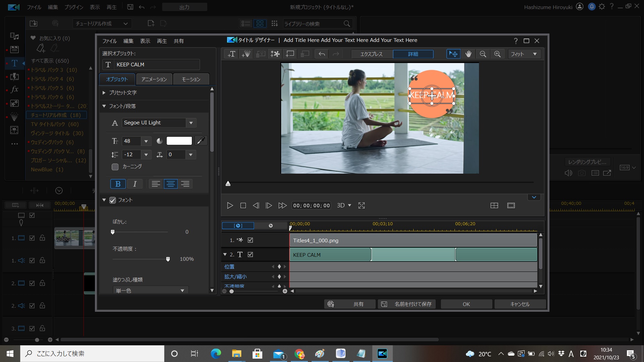Image resolution: width=644 pixels, height=362 pixels.
Task: Click the OK button
Action: tap(466, 304)
